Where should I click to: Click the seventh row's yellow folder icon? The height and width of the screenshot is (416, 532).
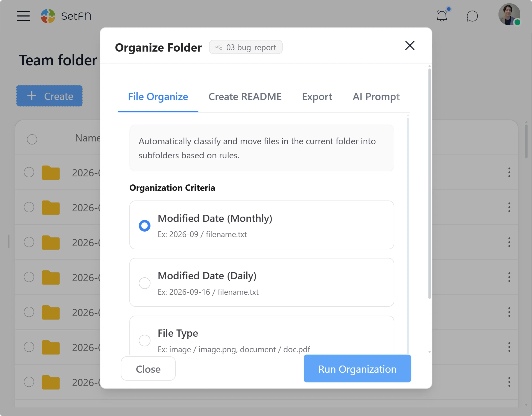click(x=51, y=382)
